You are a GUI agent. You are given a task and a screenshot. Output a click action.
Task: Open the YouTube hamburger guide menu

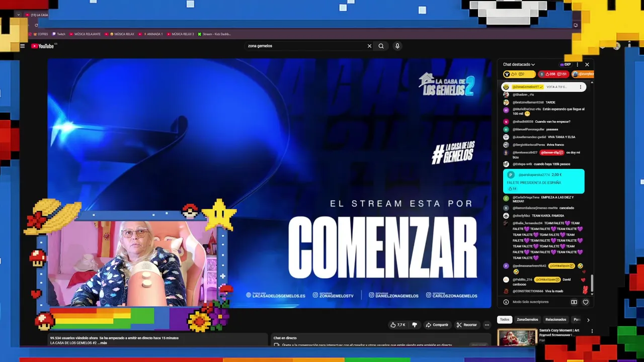22,46
